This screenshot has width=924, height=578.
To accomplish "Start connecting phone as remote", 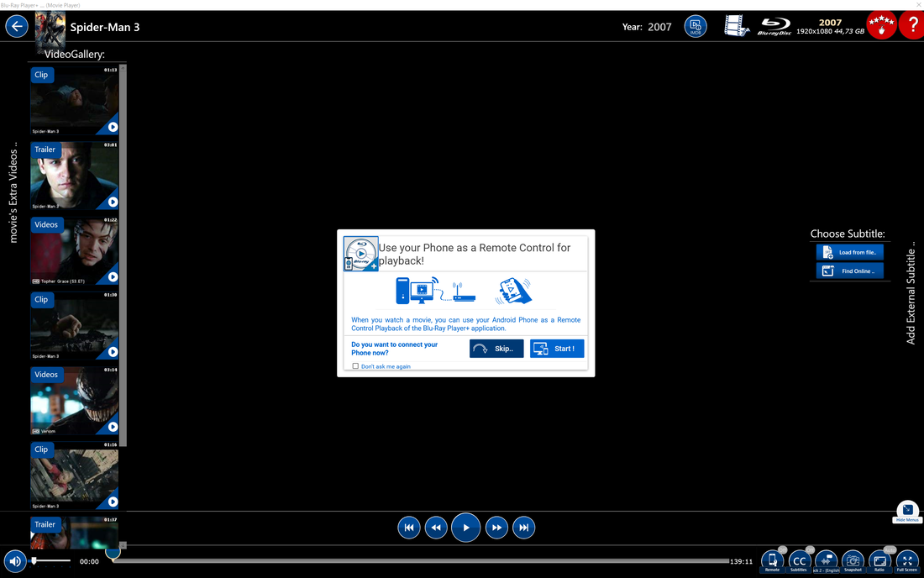I will point(557,348).
